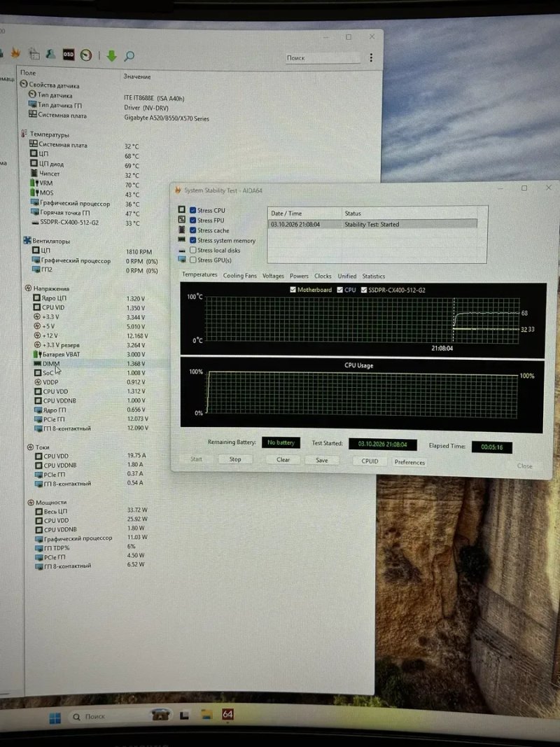Uncheck the Stress system memory checkbox
The image size is (560, 747).
coord(193,240)
